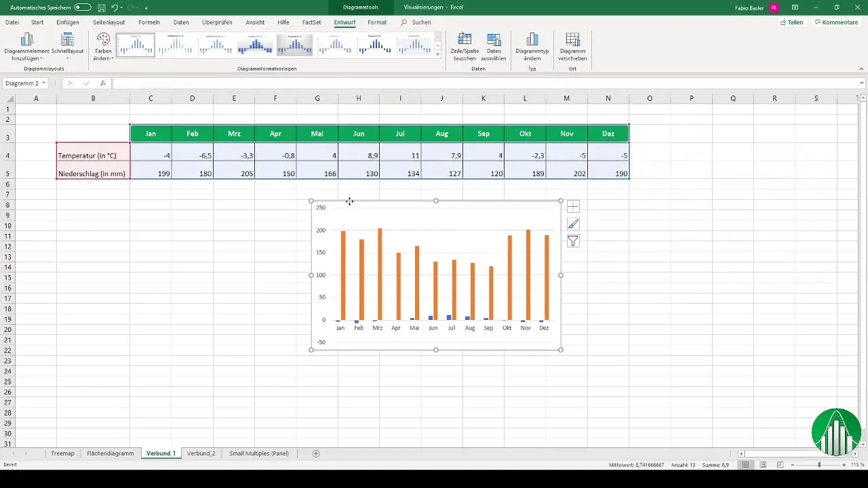Expand the formula bar chevron
This screenshot has width=868, height=488.
tap(861, 83)
